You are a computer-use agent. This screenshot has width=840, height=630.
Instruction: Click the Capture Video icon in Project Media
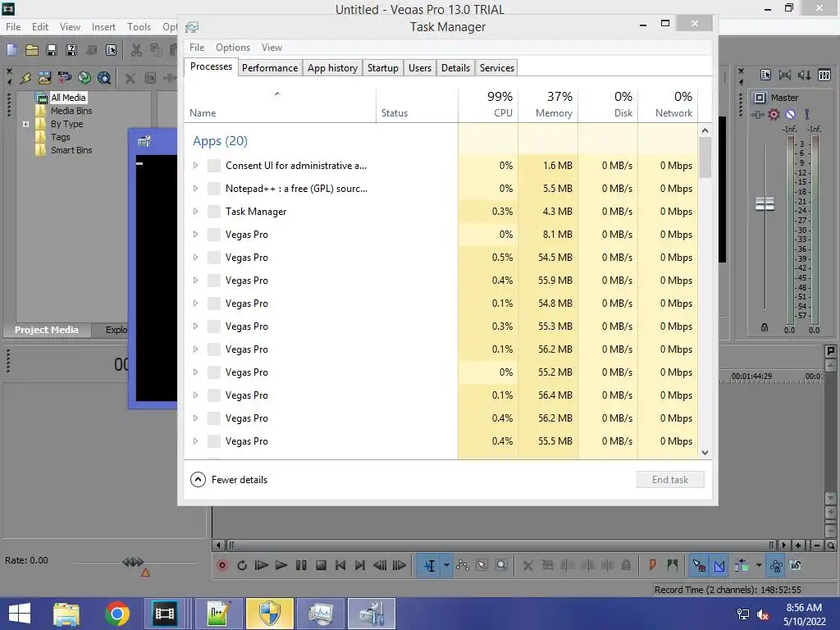click(x=64, y=78)
